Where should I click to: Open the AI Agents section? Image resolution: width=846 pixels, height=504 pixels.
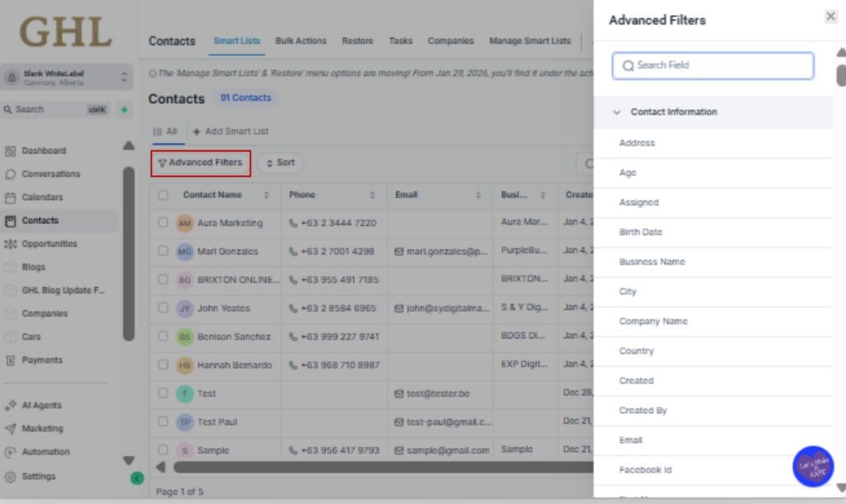pyautogui.click(x=45, y=405)
